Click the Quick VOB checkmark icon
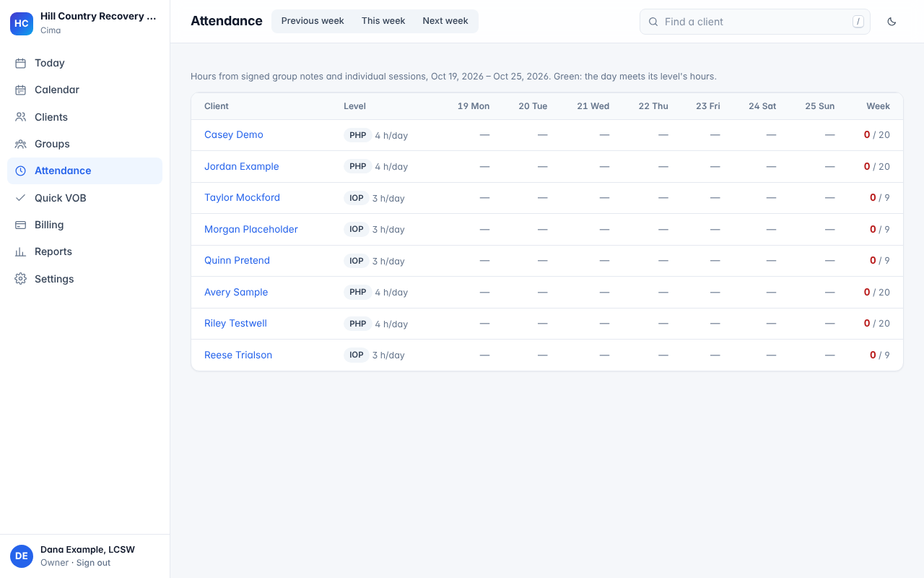The height and width of the screenshot is (578, 924). (21, 198)
